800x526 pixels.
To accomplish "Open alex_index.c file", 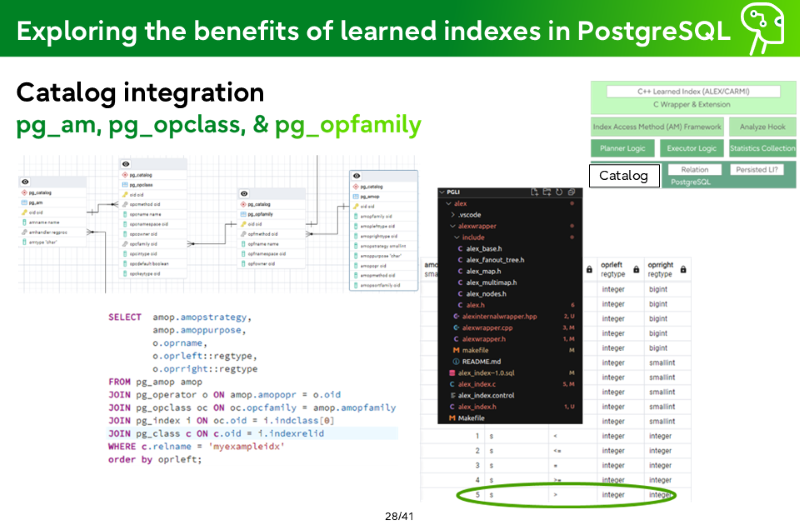I will pyautogui.click(x=477, y=384).
